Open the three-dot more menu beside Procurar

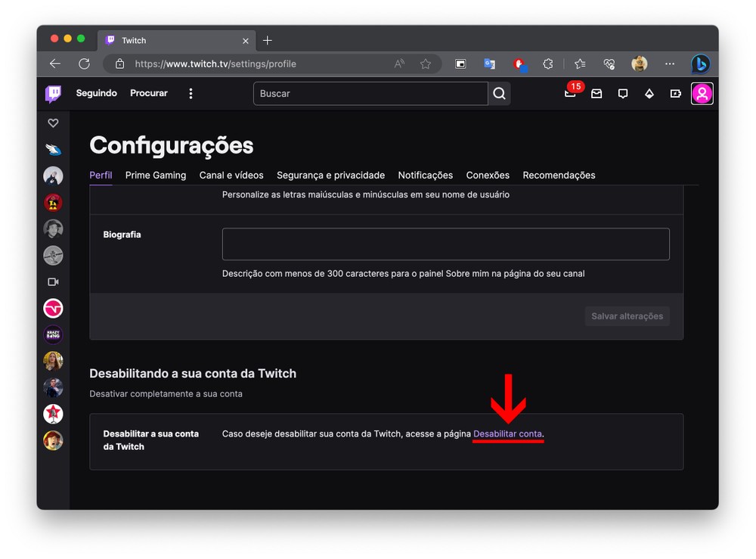191,94
